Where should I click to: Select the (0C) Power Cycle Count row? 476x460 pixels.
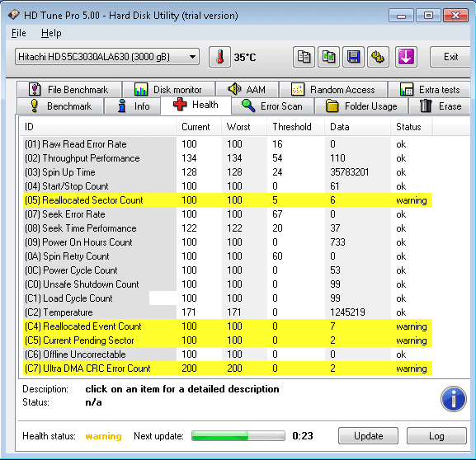[x=228, y=270]
